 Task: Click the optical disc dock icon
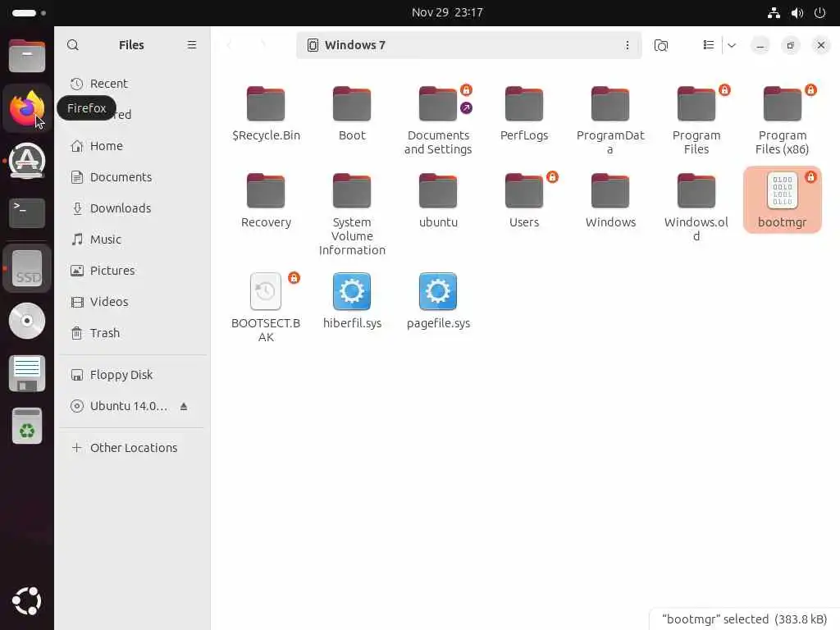coord(27,321)
